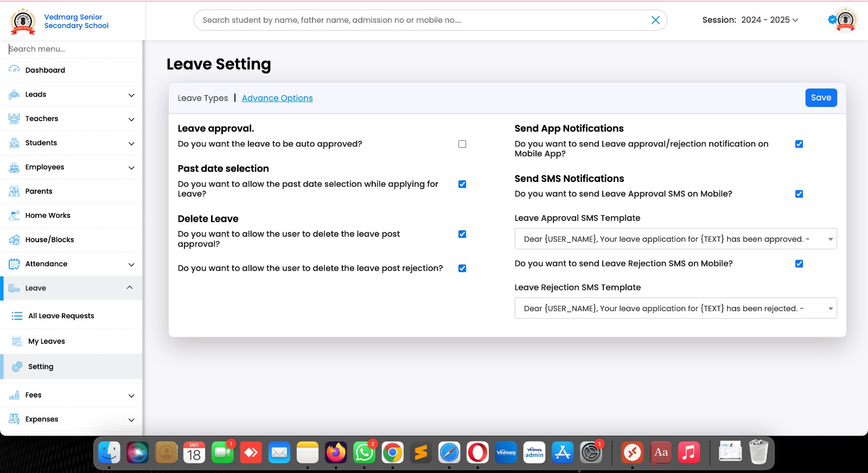The height and width of the screenshot is (473, 868).
Task: Clear the student search with the X icon
Action: point(655,20)
